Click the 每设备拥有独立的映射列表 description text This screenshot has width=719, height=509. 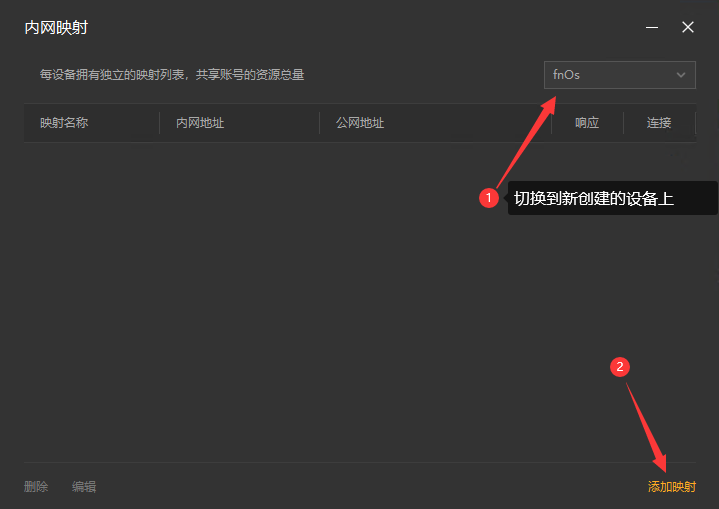point(172,75)
